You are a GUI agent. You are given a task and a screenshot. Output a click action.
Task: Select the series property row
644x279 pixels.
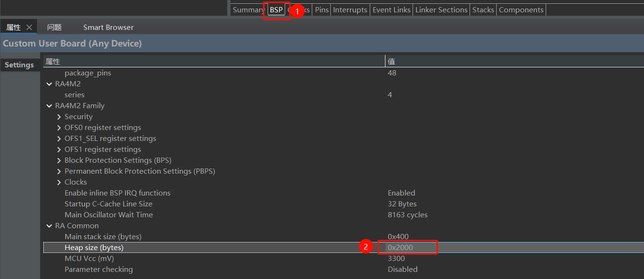tap(344, 95)
